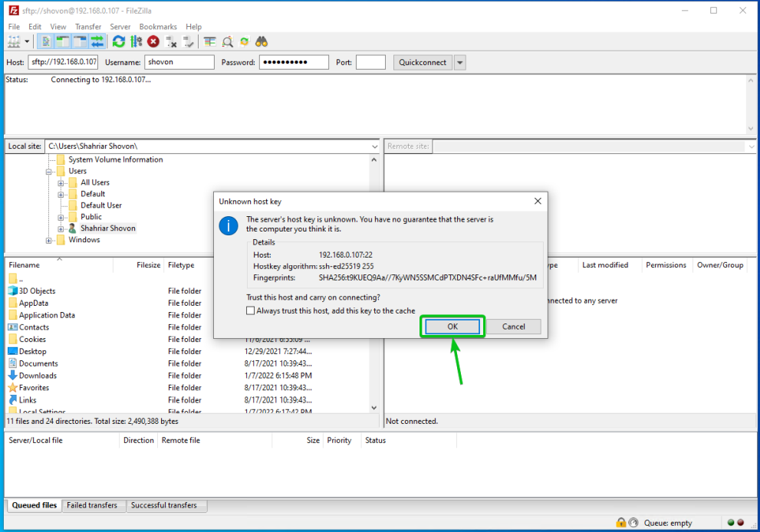Toggle transfer queue display

tap(97, 41)
